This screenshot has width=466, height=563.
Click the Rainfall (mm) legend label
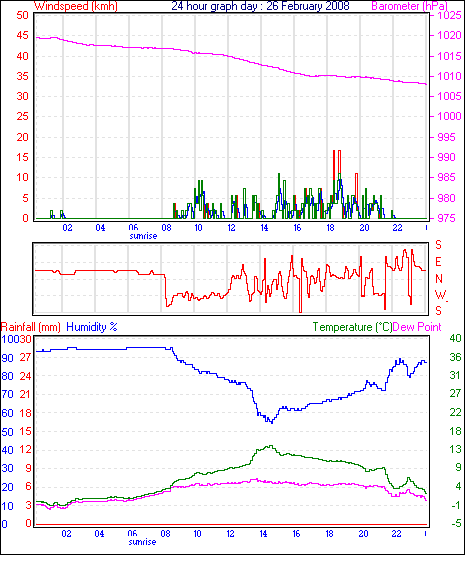[x=31, y=327]
